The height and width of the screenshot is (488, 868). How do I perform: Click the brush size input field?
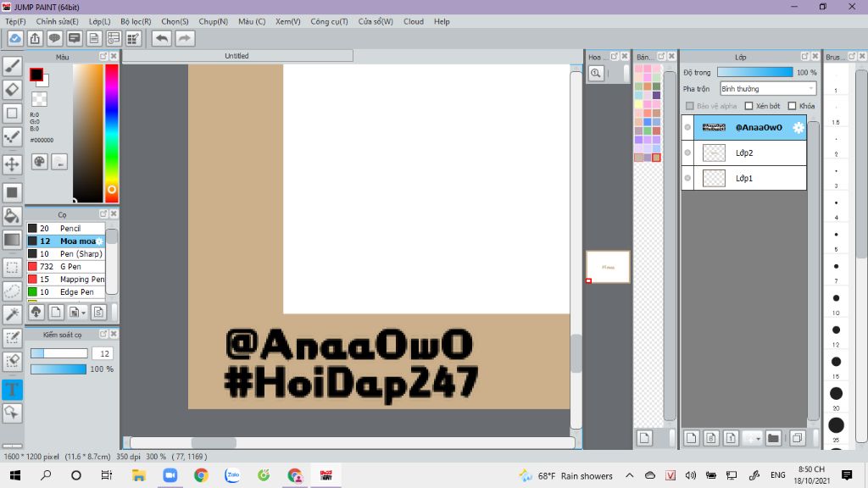[x=103, y=353]
